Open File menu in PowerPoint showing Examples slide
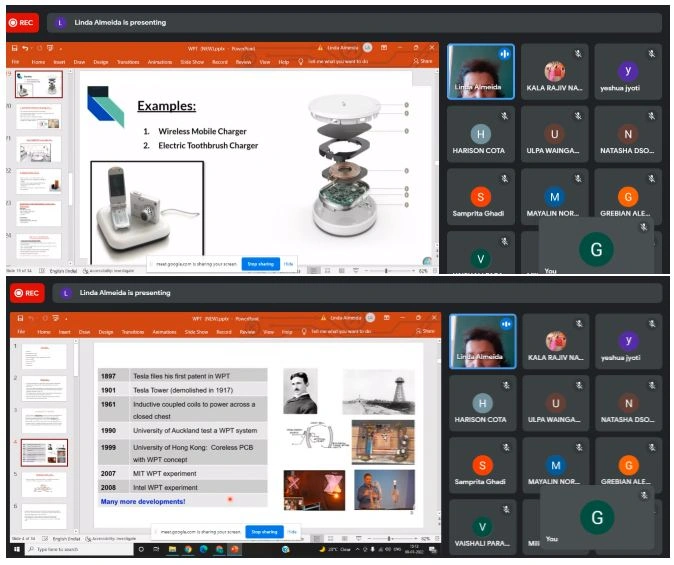The width and height of the screenshot is (674, 565). (15, 62)
